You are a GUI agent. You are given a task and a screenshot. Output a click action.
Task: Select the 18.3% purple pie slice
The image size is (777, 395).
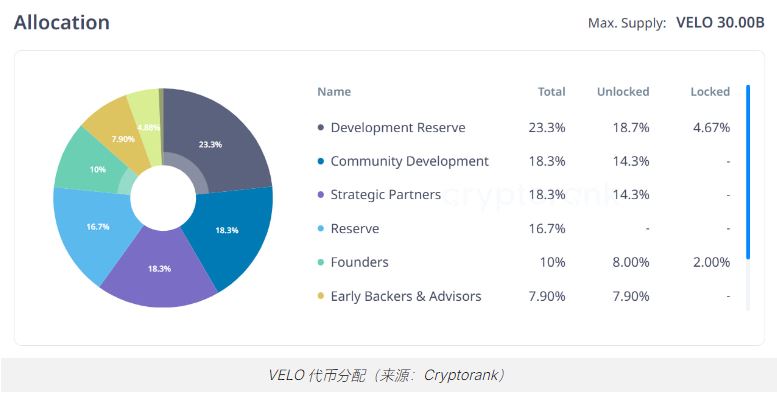pos(159,270)
